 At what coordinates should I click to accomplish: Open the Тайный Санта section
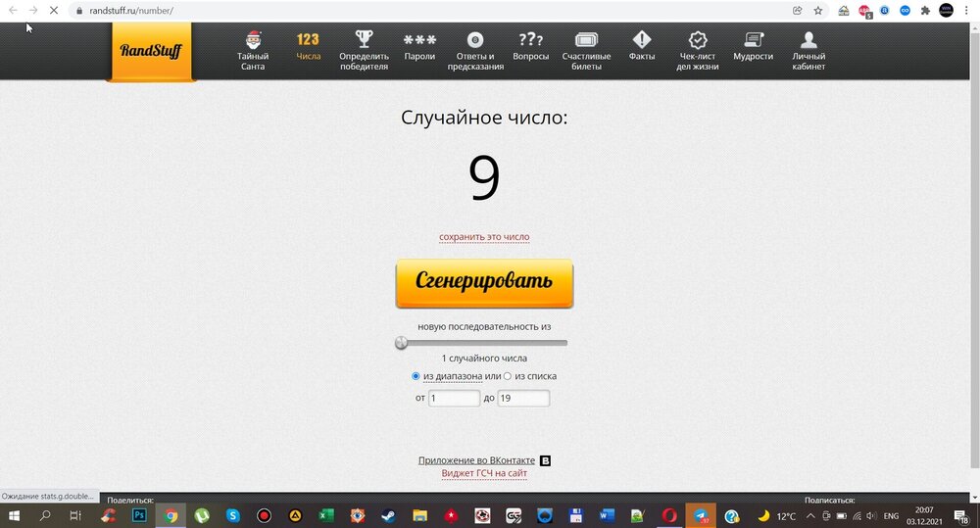pos(253,50)
